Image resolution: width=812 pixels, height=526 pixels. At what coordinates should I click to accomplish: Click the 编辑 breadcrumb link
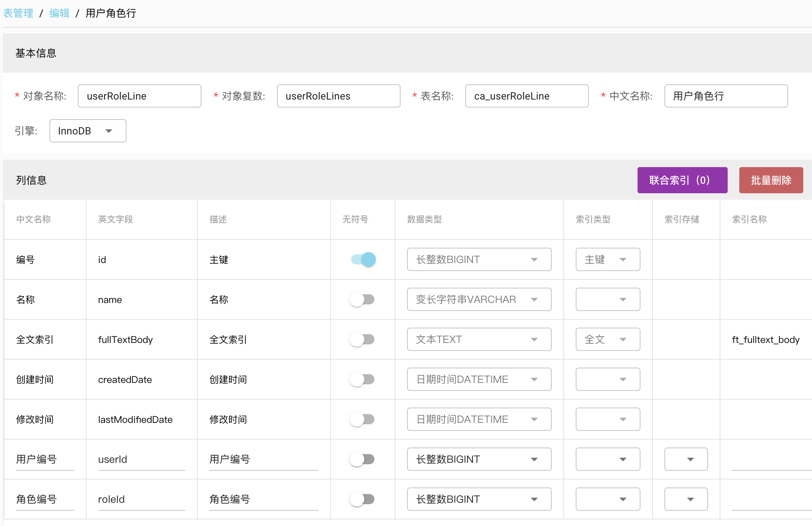(59, 13)
